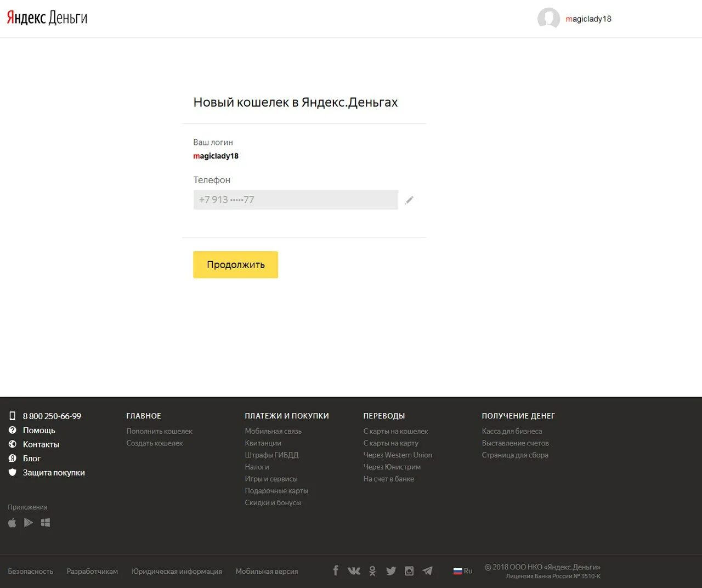Open Безопасность footer link

point(31,572)
